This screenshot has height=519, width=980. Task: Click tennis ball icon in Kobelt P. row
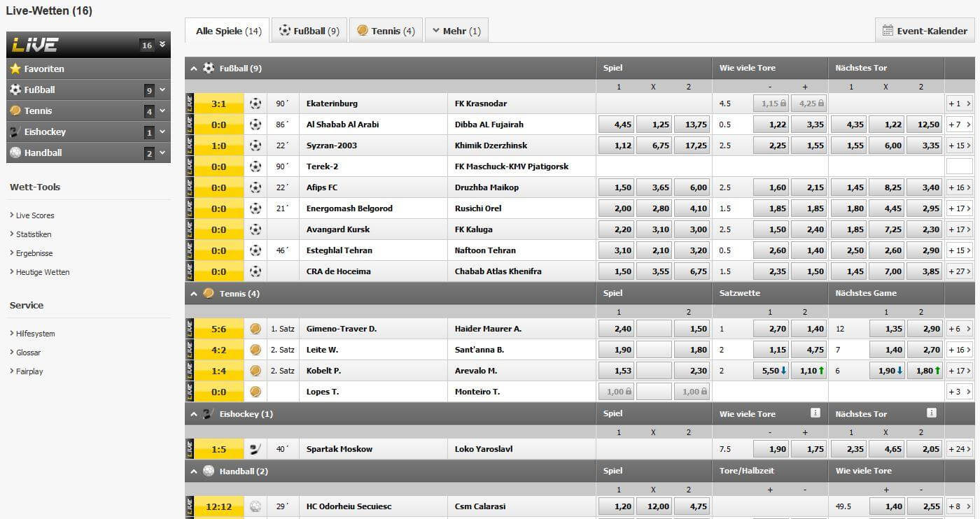coord(255,371)
